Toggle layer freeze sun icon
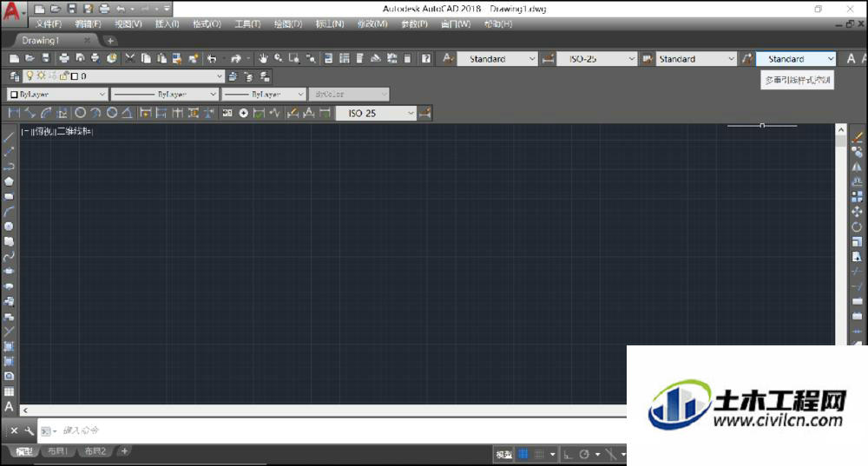Image resolution: width=868 pixels, height=466 pixels. point(41,75)
